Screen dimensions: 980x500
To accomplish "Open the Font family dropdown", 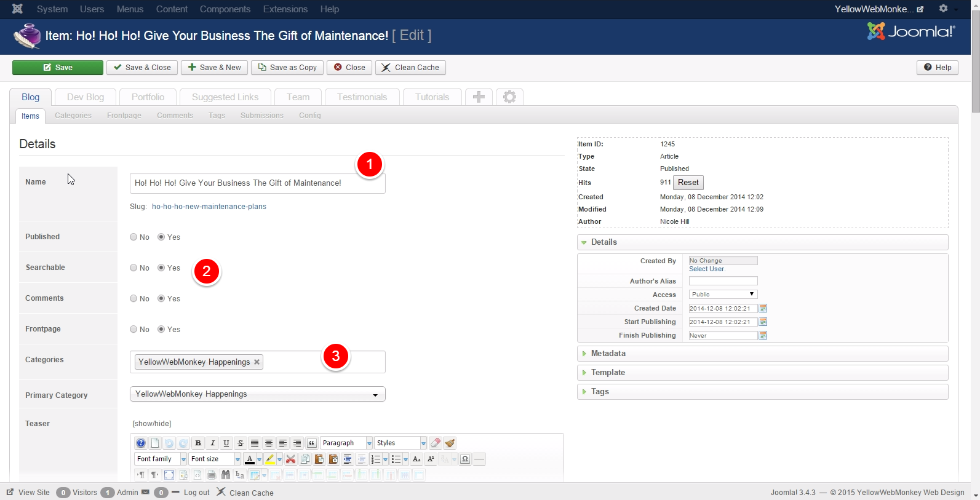I will [161, 459].
